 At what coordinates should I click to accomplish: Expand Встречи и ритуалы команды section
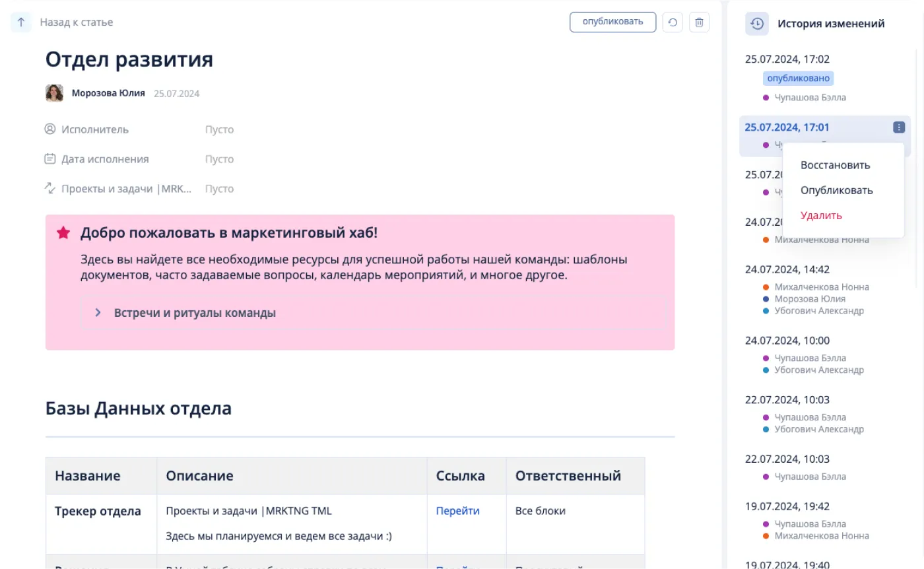(x=98, y=313)
